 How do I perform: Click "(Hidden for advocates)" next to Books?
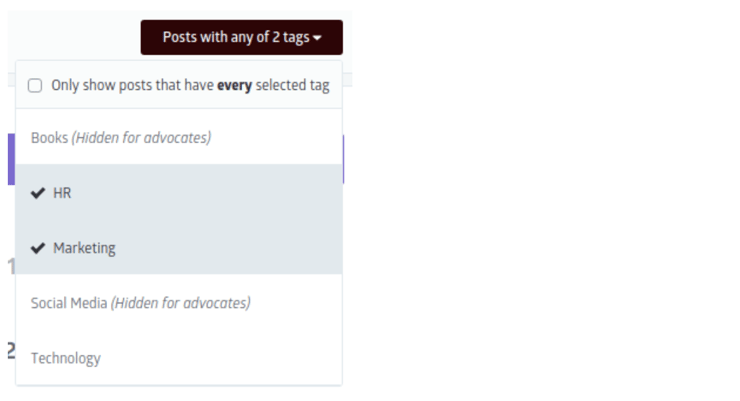coord(141,138)
